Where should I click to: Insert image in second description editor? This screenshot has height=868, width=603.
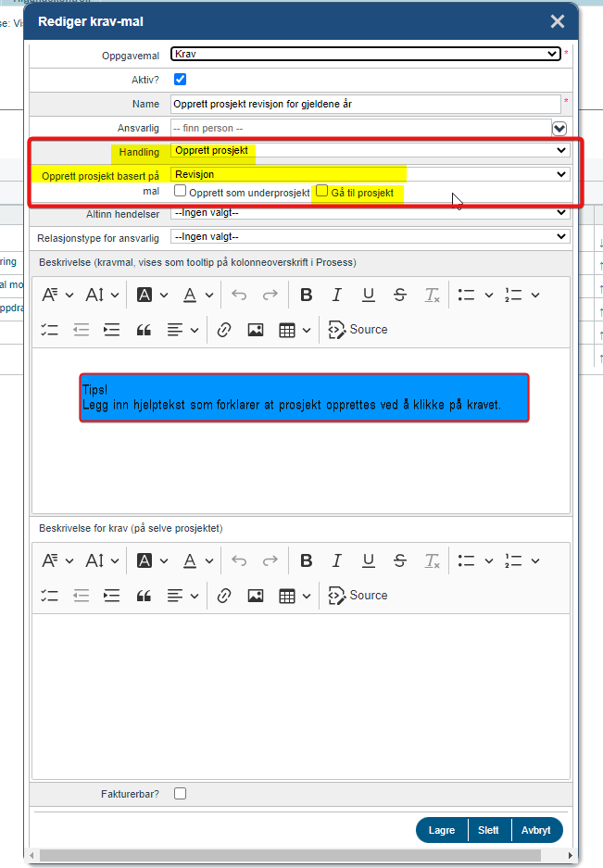256,596
